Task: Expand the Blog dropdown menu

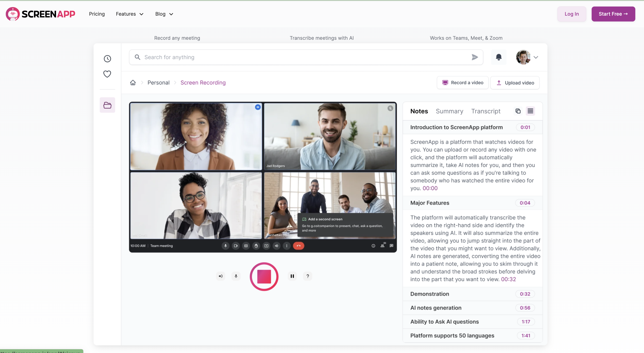Action: point(164,14)
